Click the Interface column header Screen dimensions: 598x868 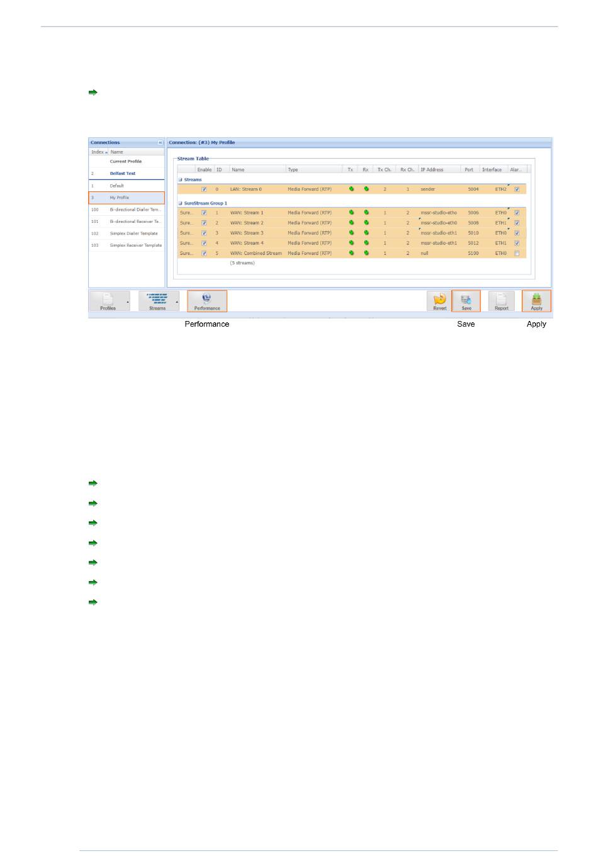494,169
